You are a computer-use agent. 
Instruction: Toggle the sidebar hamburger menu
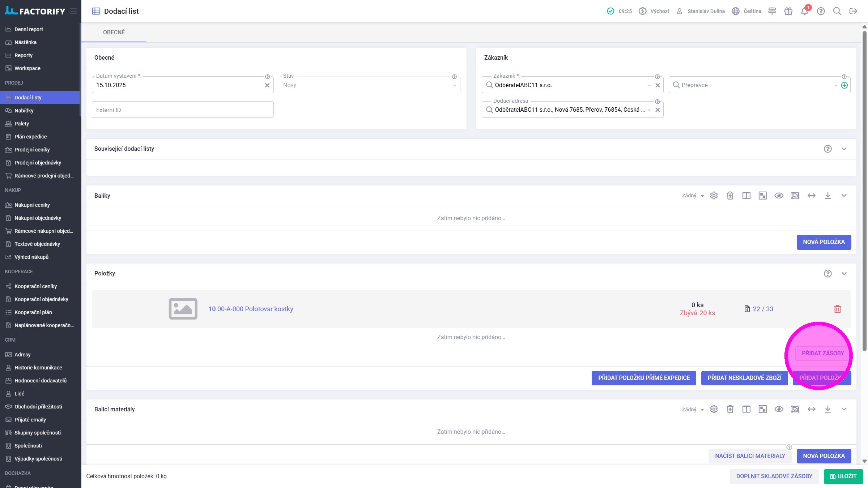pos(73,11)
